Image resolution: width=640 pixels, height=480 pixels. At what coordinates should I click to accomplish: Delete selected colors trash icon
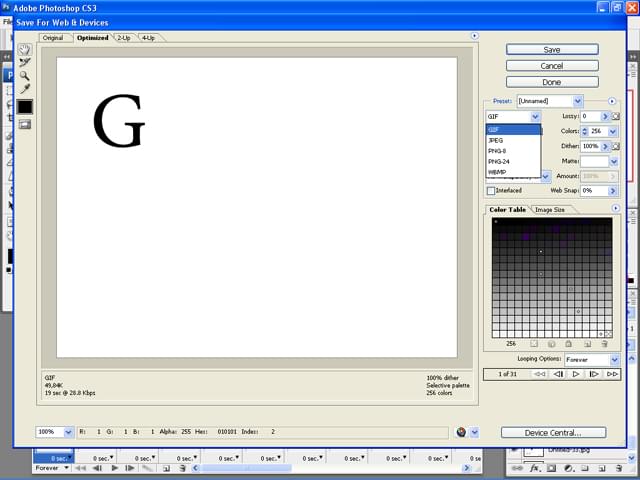(x=604, y=344)
